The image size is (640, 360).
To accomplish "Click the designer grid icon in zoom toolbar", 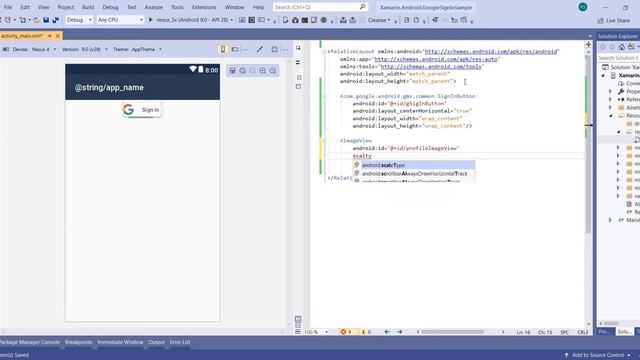I will [232, 71].
